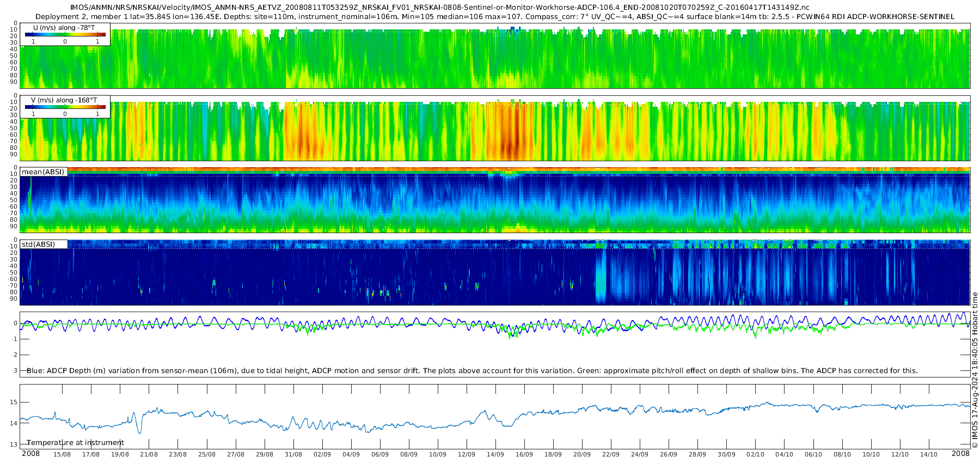
Task: Click the 24/09 date tick label
Action: 639,454
